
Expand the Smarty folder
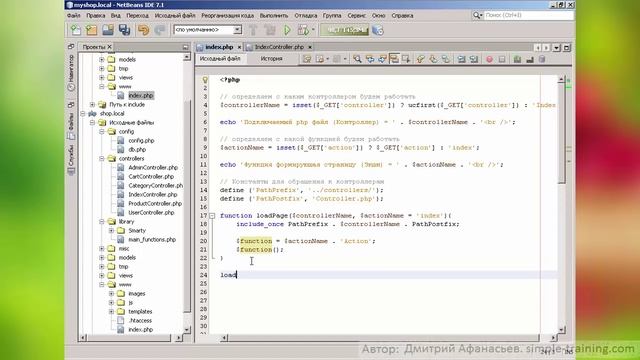111,231
